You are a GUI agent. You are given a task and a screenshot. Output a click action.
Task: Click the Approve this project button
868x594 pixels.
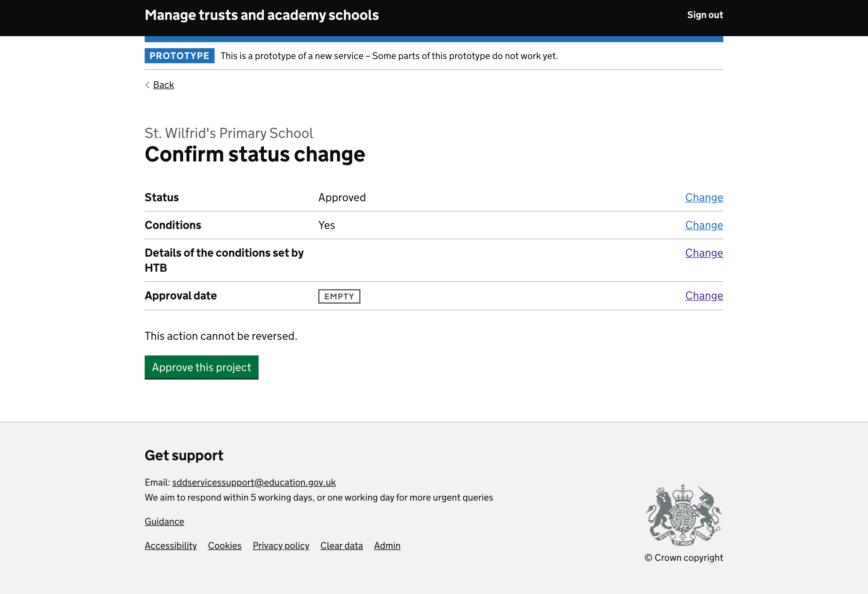point(201,367)
